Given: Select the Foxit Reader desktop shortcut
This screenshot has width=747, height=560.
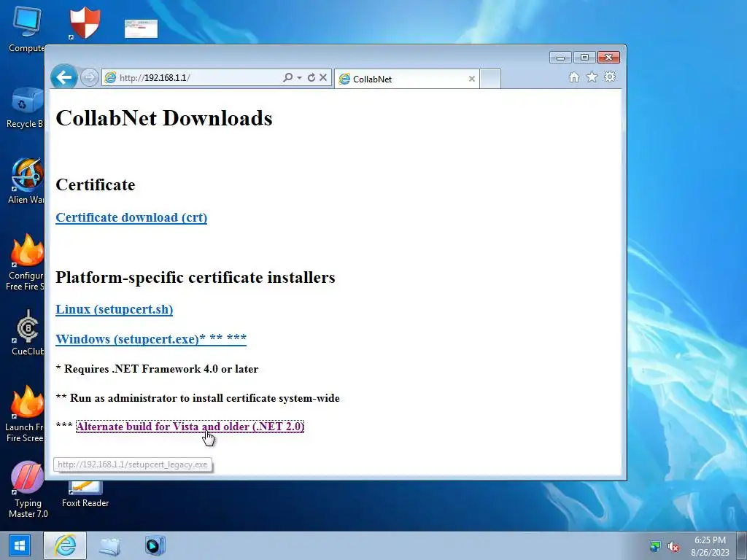Looking at the screenshot, I should point(85,494).
